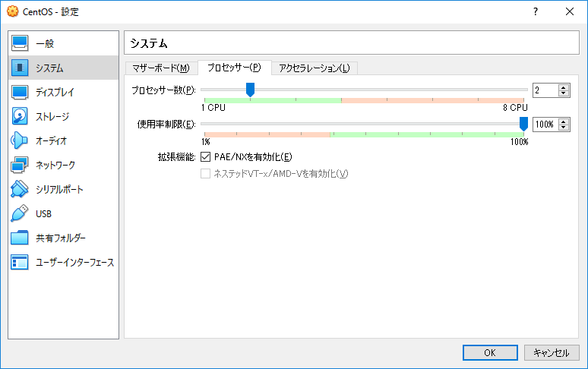Click the processor count slider handle
The image size is (588, 369).
250,90
